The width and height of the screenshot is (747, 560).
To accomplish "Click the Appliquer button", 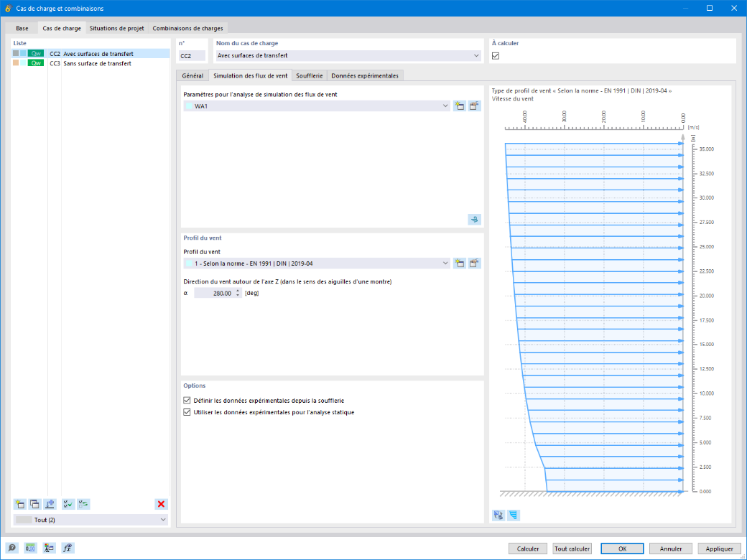I will point(720,549).
